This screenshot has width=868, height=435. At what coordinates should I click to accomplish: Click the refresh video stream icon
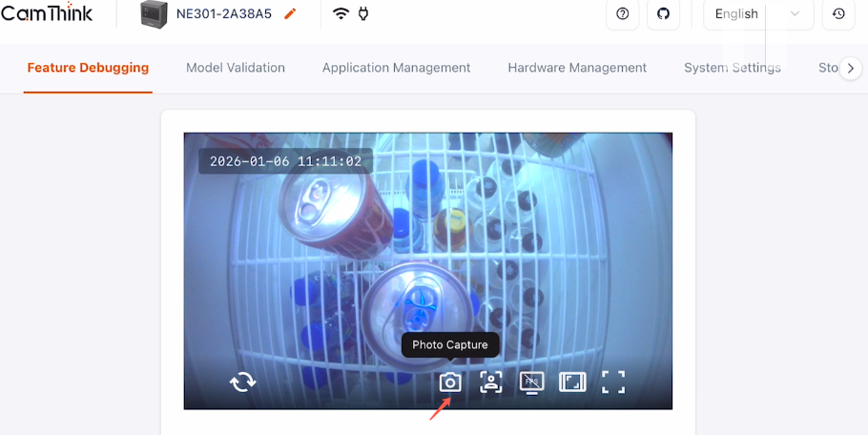coord(243,383)
